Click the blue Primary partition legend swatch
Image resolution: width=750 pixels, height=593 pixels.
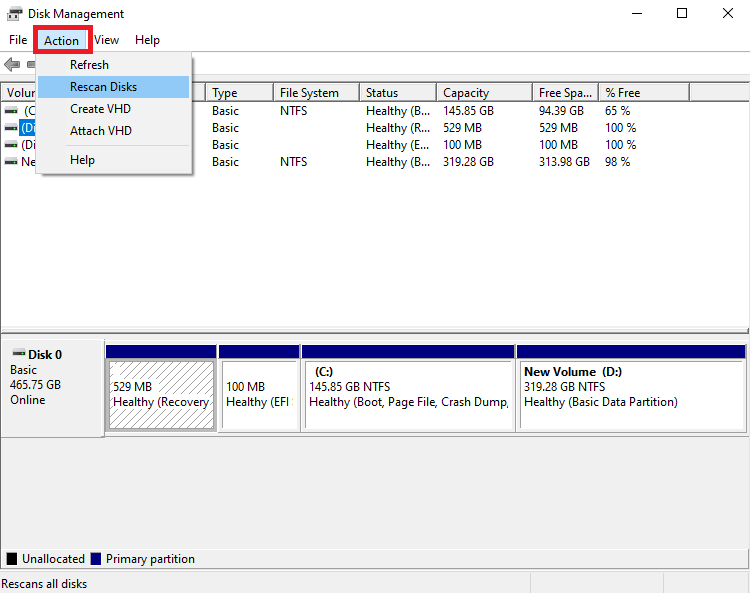click(x=96, y=559)
